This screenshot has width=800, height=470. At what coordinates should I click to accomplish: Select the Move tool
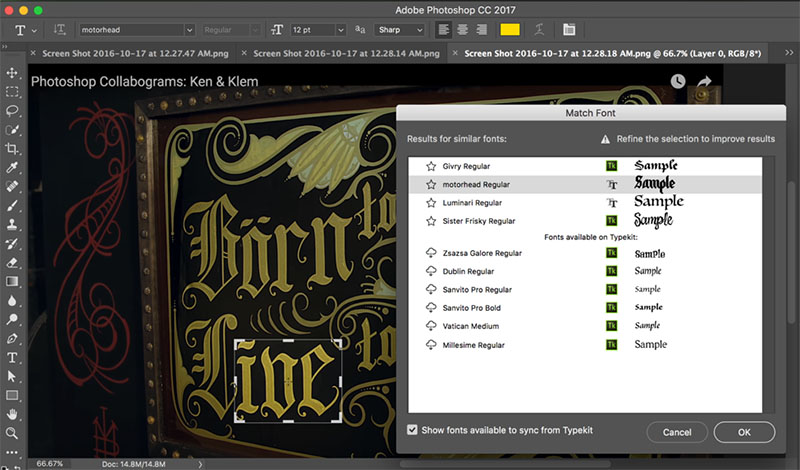tap(12, 73)
